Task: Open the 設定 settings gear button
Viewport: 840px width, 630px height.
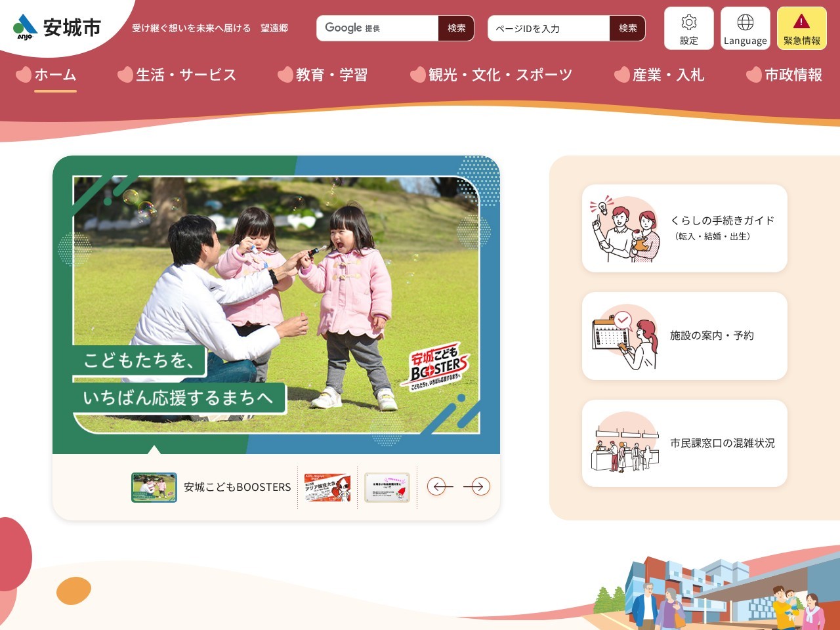Action: tap(689, 28)
